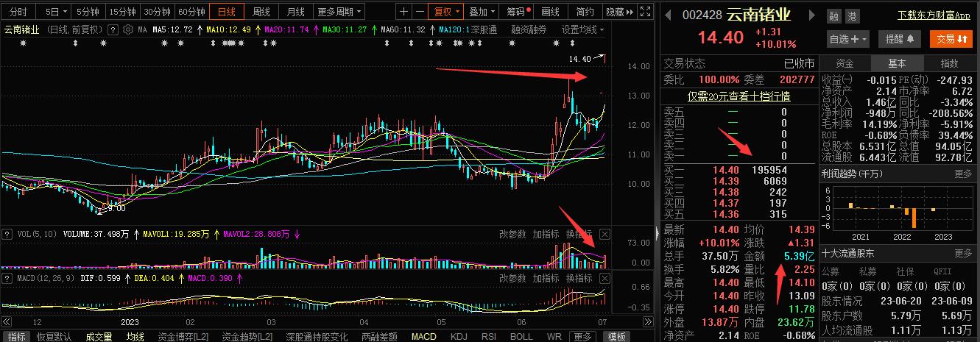This screenshot has width=980, height=342.
Task: Click the 港 Hong Kong connect badge
Action: (x=852, y=16)
